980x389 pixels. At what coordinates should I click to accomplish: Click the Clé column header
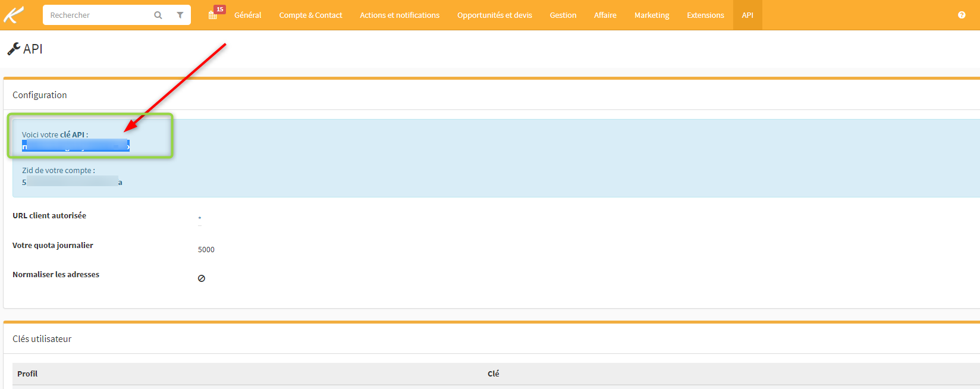(x=494, y=374)
